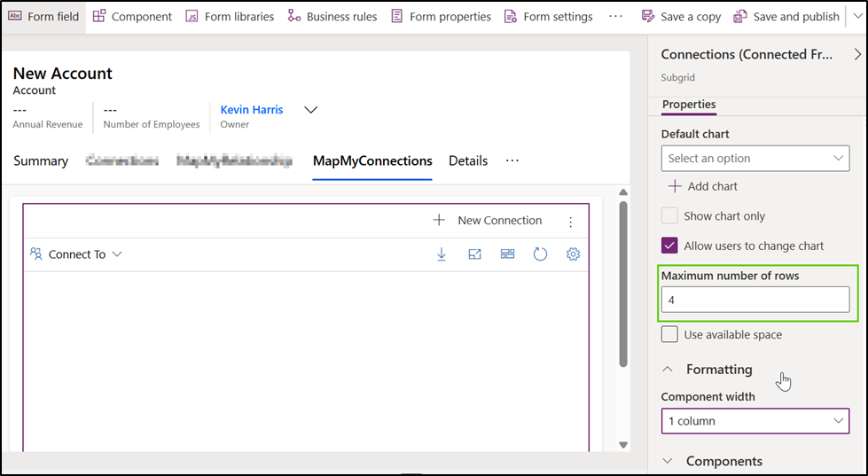
Task: Open the Default chart dropdown
Action: 755,159
